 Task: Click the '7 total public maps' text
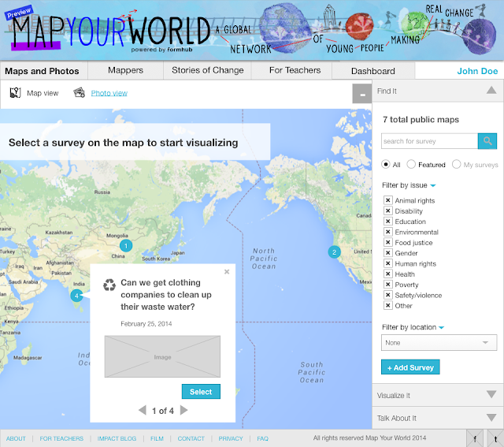tap(421, 120)
